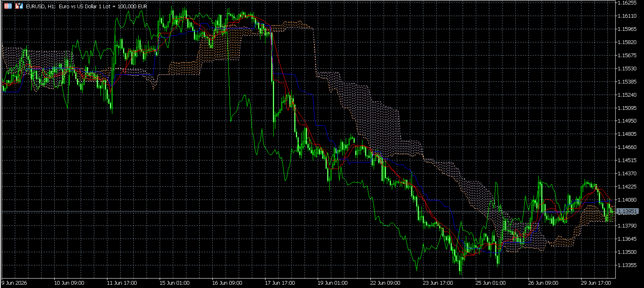Click the 1.14515 price scale label

point(628,160)
